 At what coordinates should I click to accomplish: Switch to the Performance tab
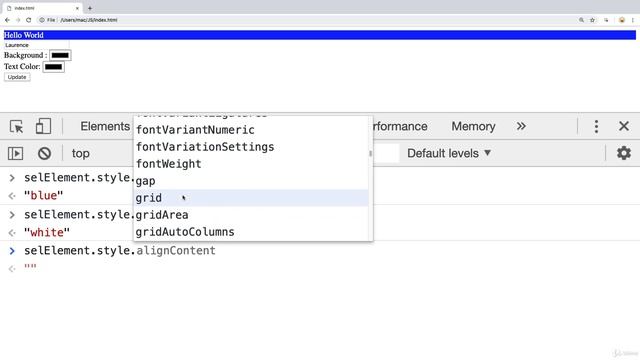coord(400,127)
